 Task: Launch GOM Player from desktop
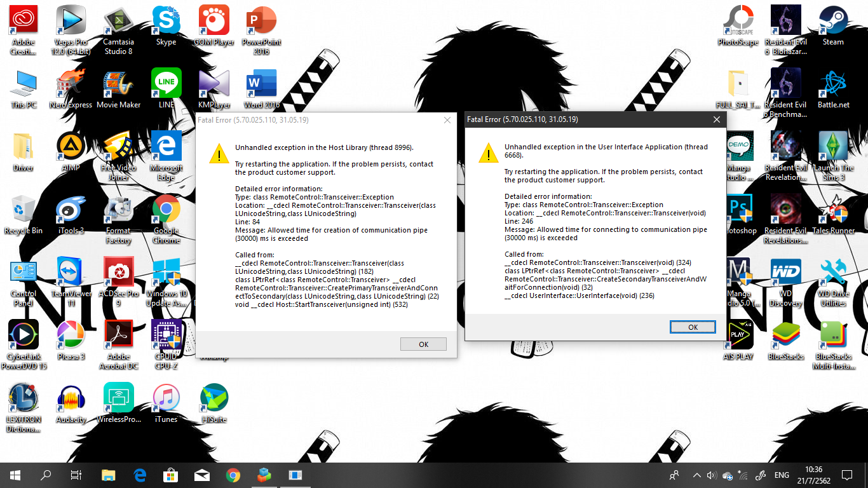click(x=214, y=25)
